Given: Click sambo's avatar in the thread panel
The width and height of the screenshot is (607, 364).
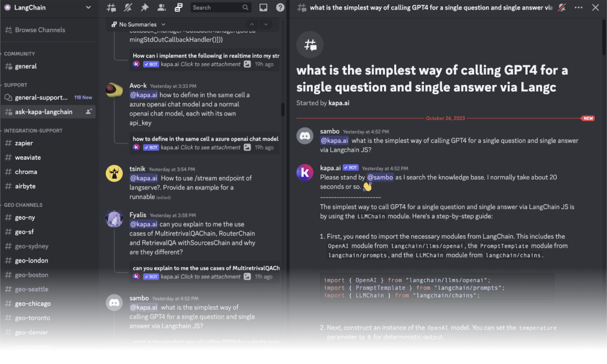Looking at the screenshot, I should [305, 136].
